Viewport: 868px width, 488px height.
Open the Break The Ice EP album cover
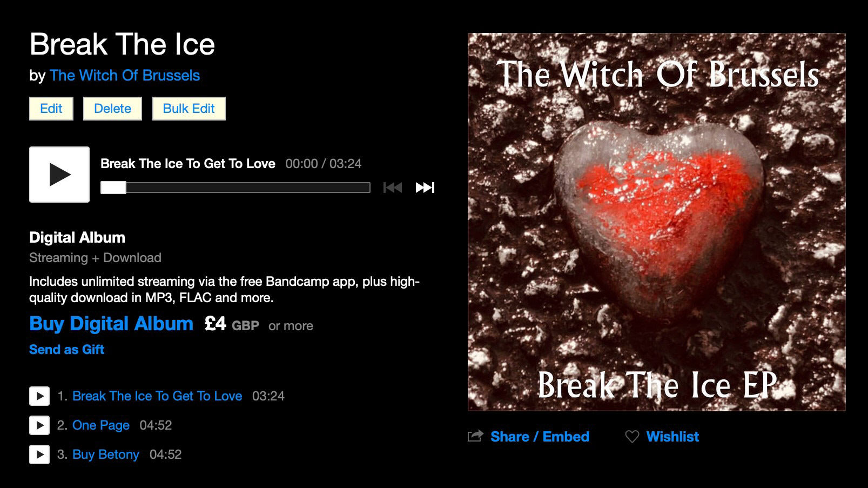(657, 222)
